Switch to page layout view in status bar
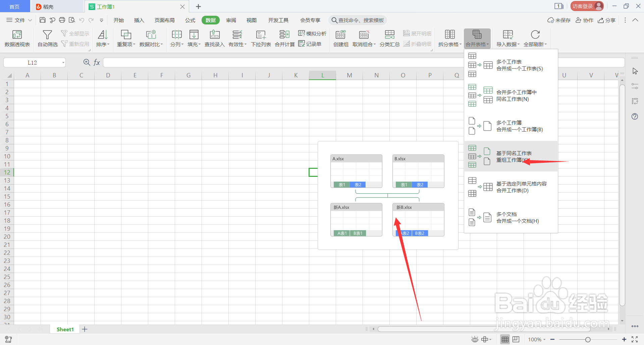This screenshot has width=644, height=345. coord(516,339)
